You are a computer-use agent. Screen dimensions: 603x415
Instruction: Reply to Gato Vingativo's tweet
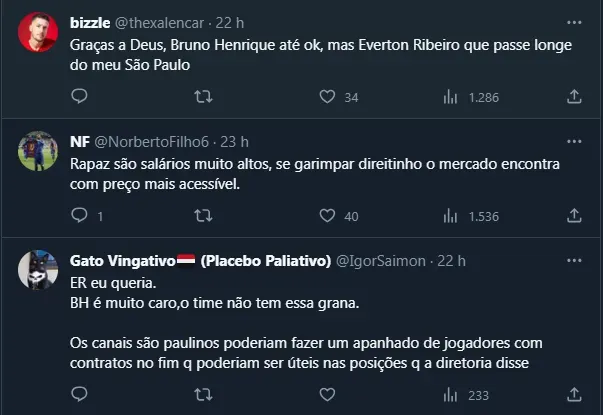[80, 395]
